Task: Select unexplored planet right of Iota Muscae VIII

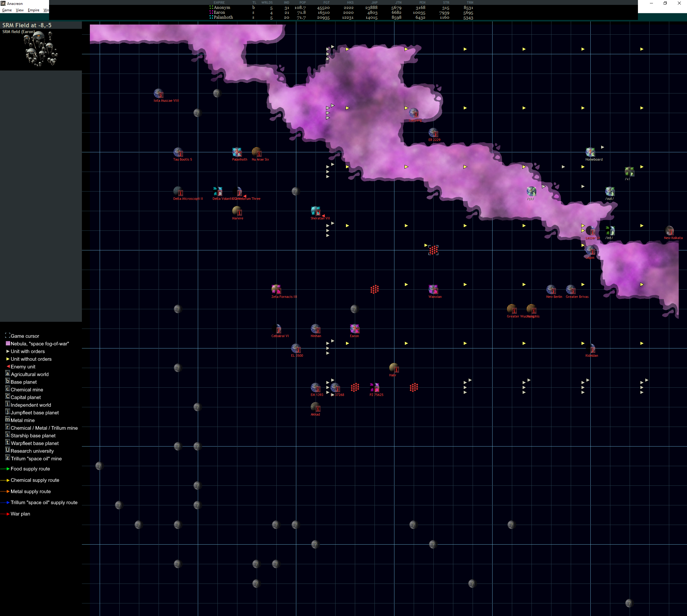Action: click(217, 93)
